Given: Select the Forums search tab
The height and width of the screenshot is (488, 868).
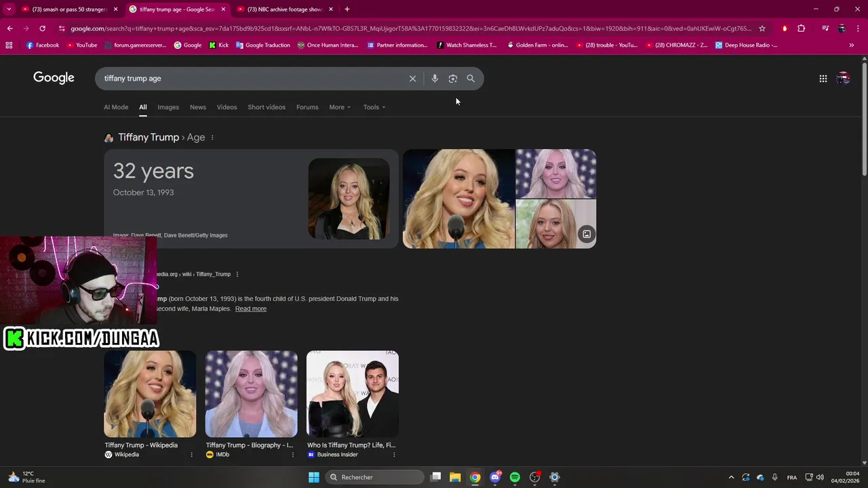Looking at the screenshot, I should 307,107.
